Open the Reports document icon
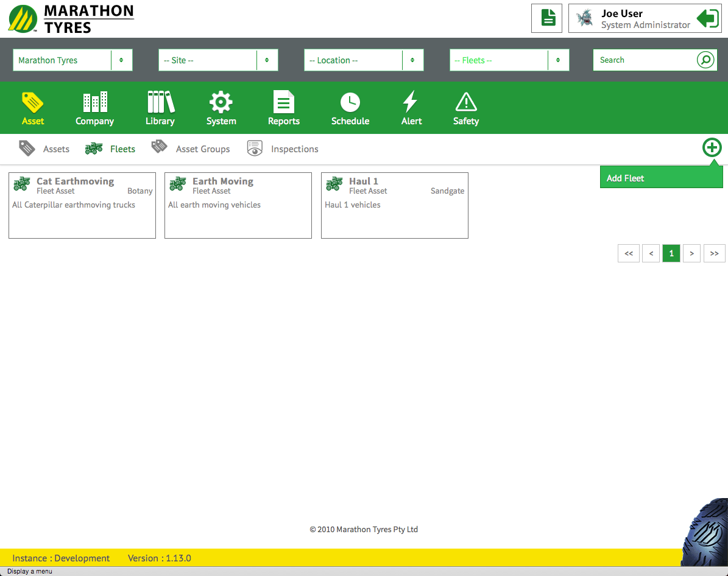The image size is (728, 576). (283, 102)
